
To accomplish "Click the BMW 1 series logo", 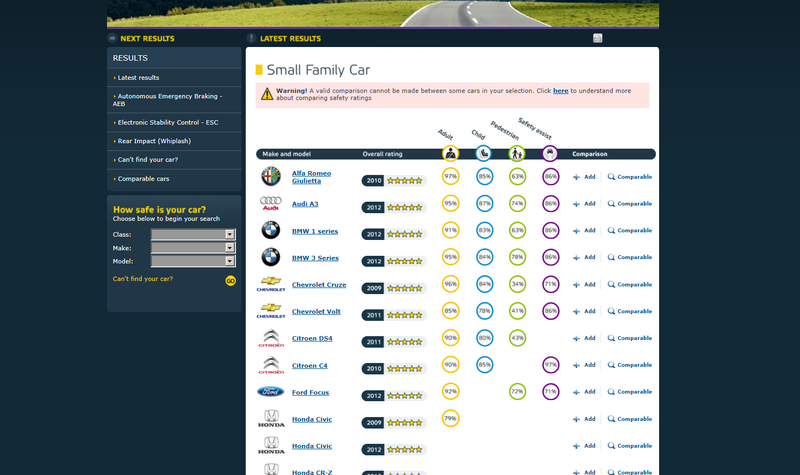I will coord(271,231).
